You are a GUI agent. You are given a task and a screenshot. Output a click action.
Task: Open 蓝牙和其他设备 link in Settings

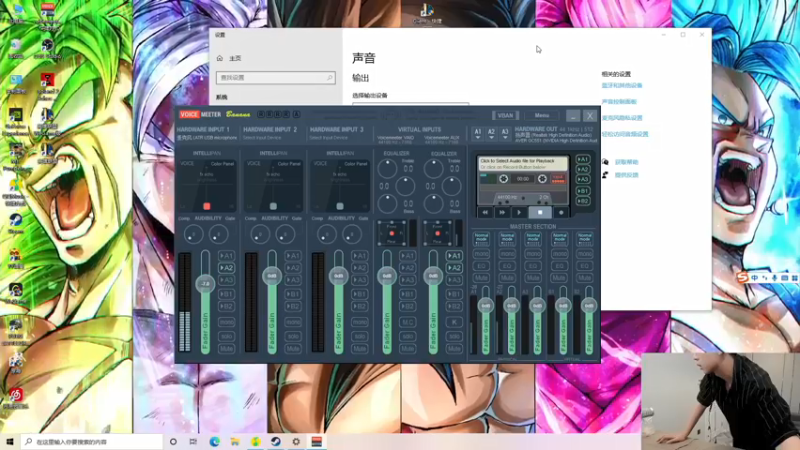click(621, 85)
